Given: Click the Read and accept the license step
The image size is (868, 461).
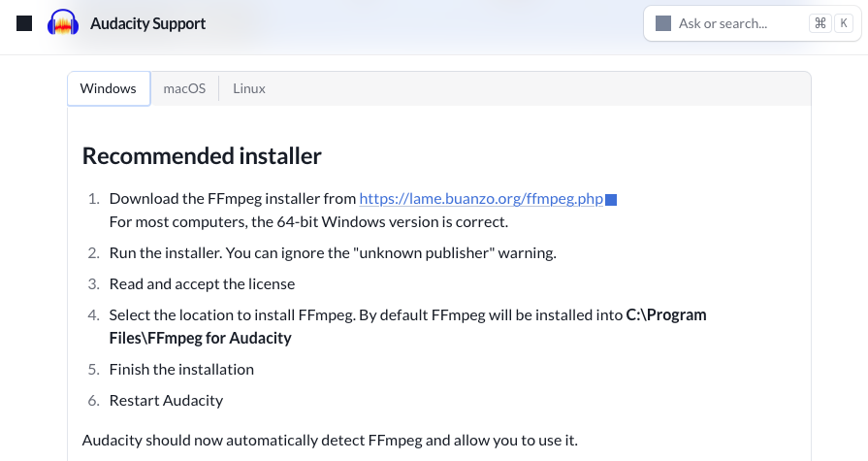Looking at the screenshot, I should pos(202,283).
